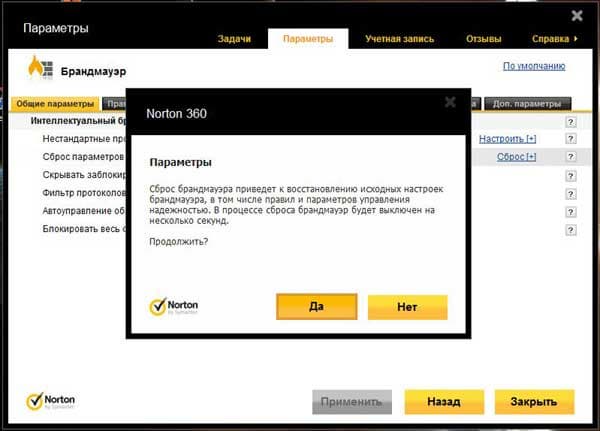Click the Брандмауэр heading text
600x431 pixels.
pyautogui.click(x=93, y=72)
